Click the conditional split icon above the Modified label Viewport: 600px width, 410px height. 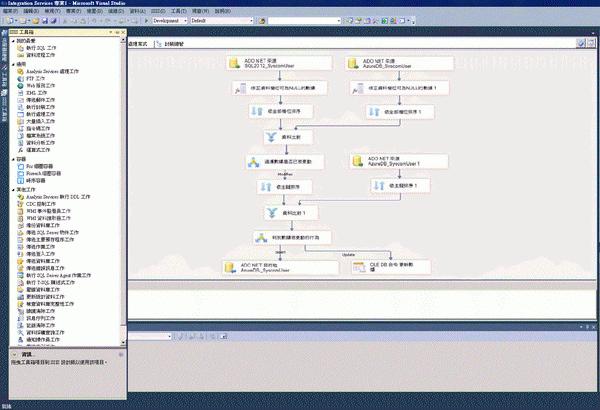[253, 162]
